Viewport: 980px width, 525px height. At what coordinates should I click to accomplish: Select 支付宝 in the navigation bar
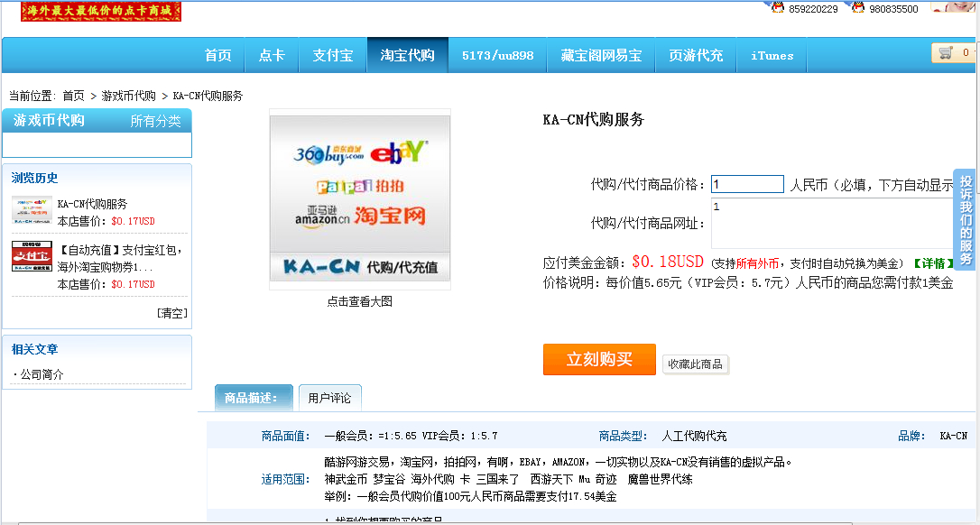[x=333, y=56]
